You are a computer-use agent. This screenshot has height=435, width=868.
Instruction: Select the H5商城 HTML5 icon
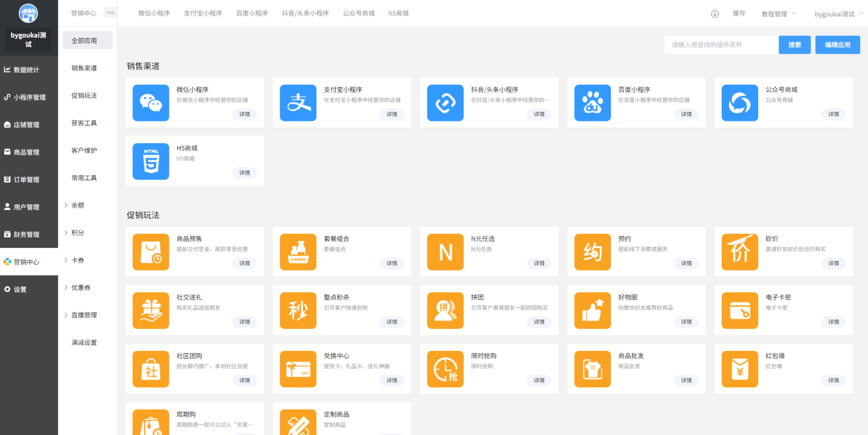[x=151, y=161]
